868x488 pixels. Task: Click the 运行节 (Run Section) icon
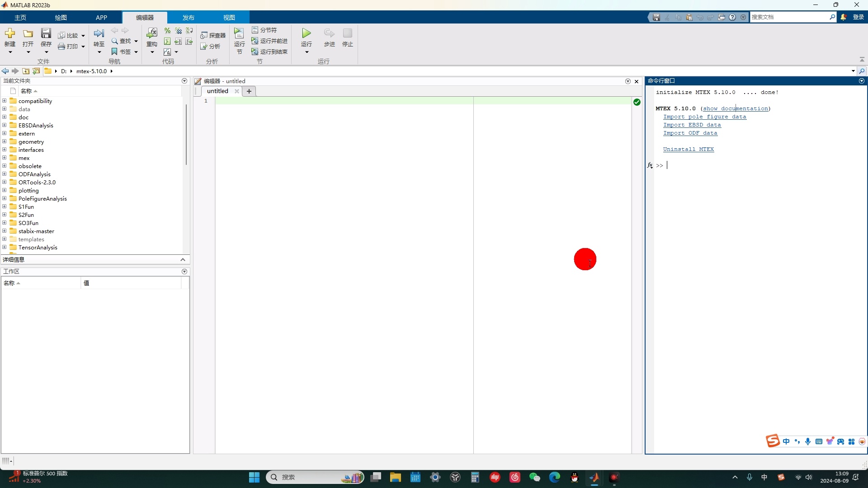click(x=239, y=33)
